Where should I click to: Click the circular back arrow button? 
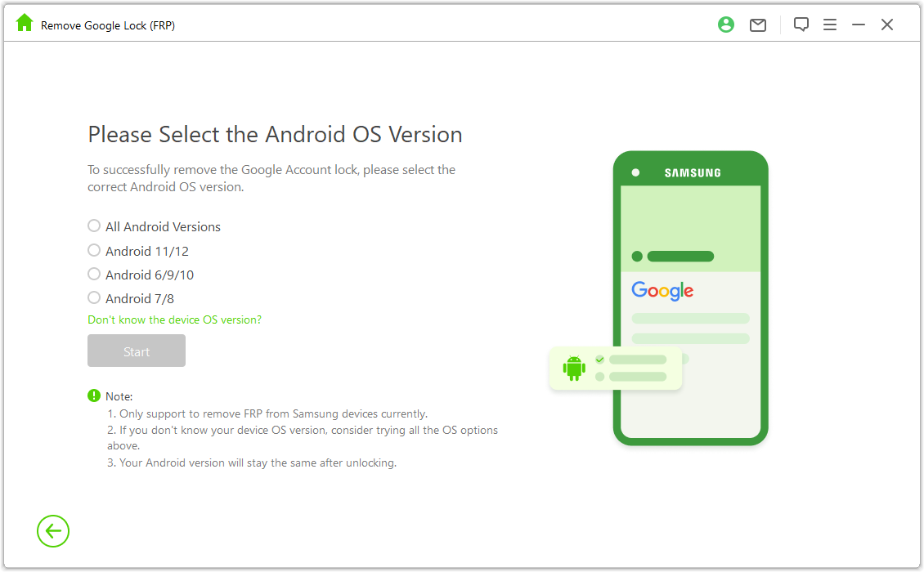52,531
